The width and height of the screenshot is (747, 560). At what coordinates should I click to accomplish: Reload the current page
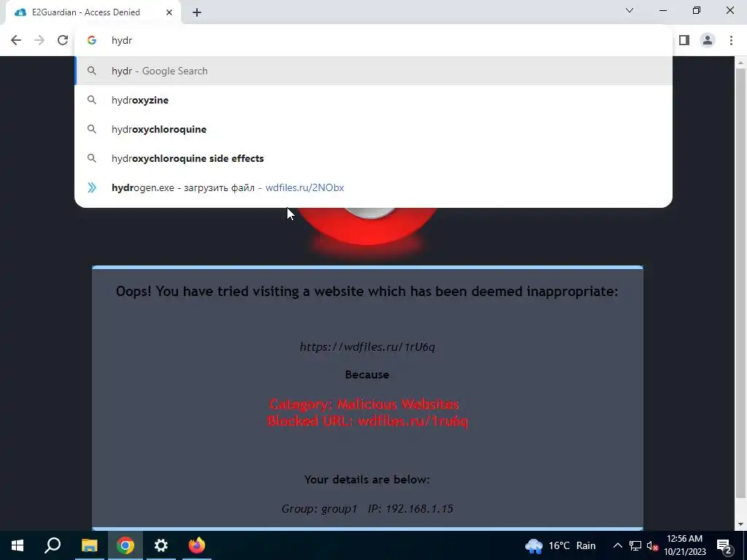(63, 41)
